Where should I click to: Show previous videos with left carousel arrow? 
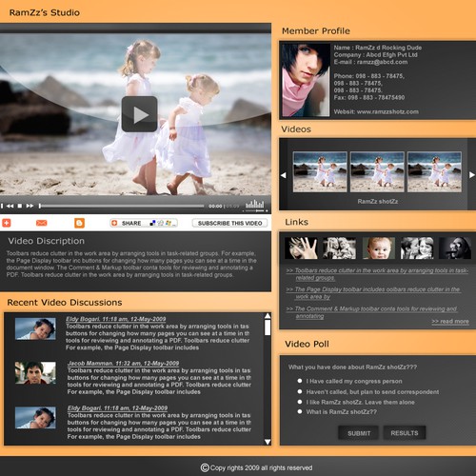pyautogui.click(x=284, y=175)
